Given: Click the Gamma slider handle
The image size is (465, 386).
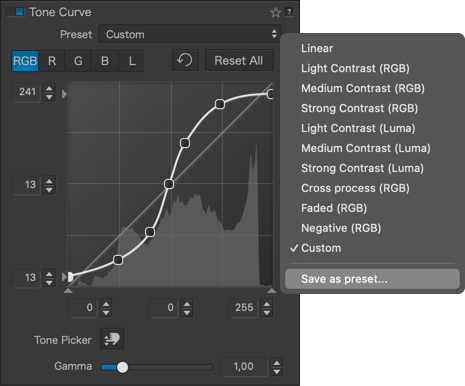Looking at the screenshot, I should pos(123,367).
